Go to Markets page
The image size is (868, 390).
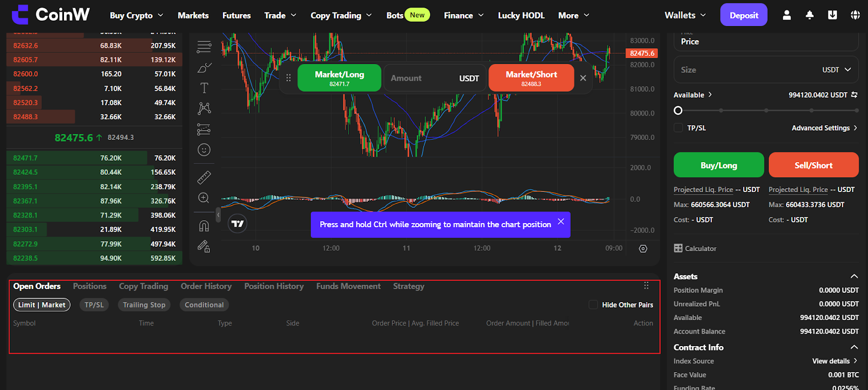[193, 15]
